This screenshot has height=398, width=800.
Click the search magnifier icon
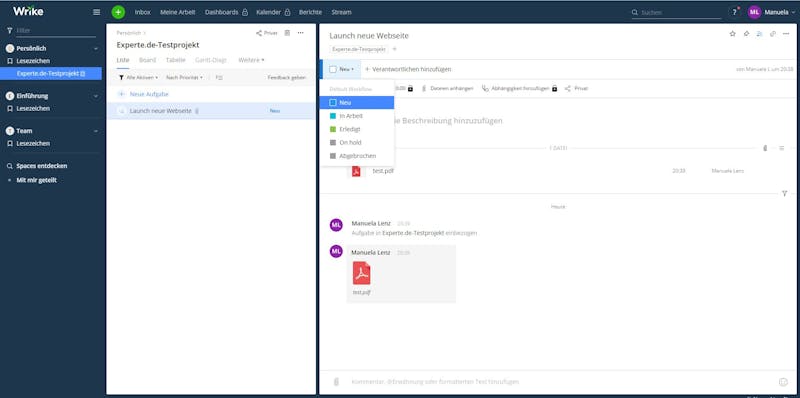(x=635, y=12)
